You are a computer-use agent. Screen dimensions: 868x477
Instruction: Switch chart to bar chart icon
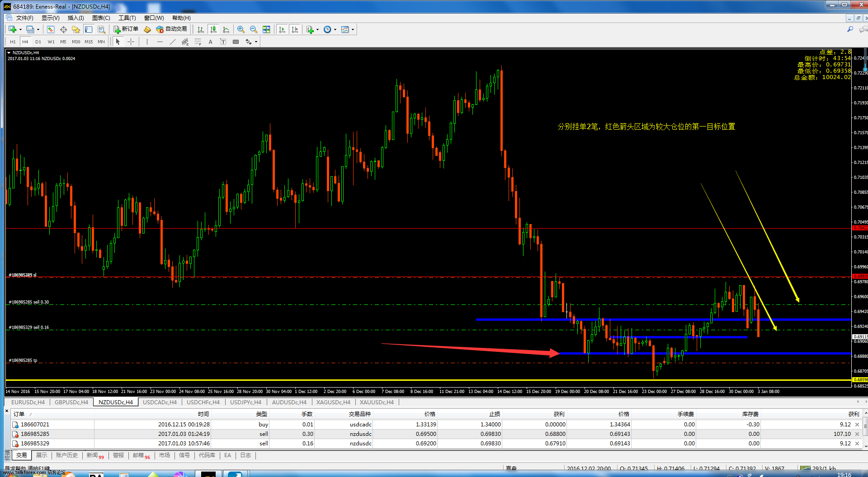[201, 29]
